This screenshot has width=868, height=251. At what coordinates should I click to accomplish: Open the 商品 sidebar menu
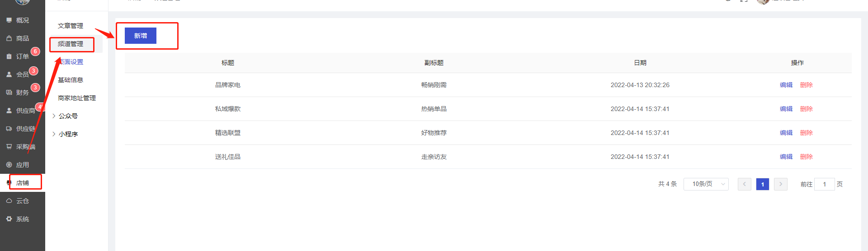click(x=23, y=38)
